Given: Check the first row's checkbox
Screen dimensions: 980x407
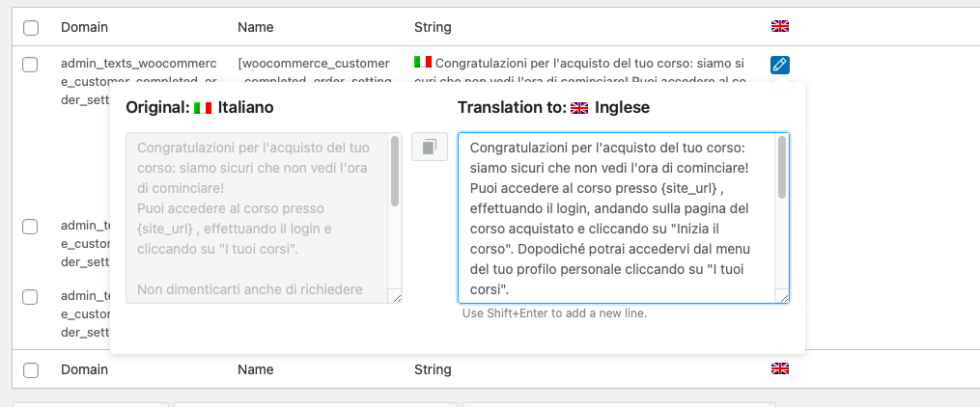Looking at the screenshot, I should pos(30,65).
